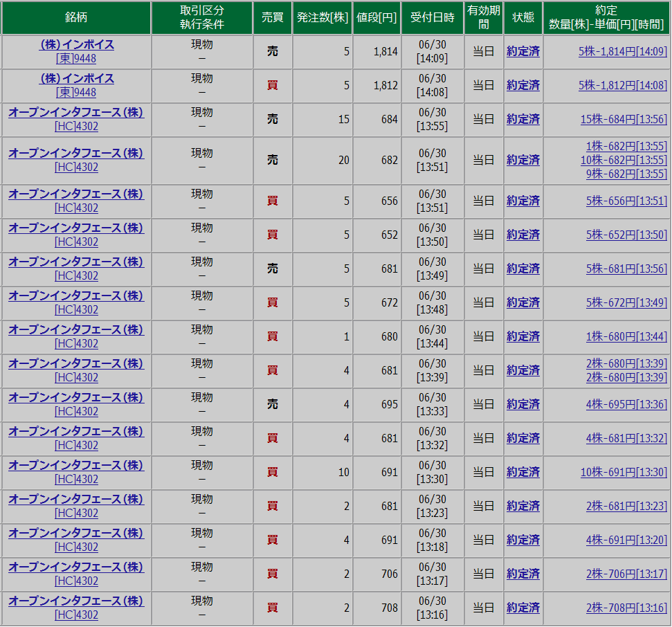Image resolution: width=672 pixels, height=627 pixels.
Task: Click the order quantity 15 cell
Action: coord(323,119)
